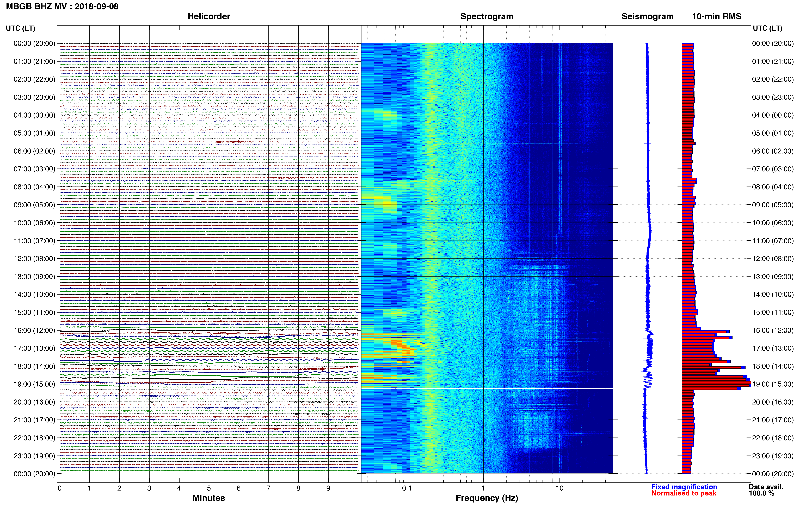Click the 'Minutes' x-axis title
Screen dimensions: 812x508
pos(209,498)
